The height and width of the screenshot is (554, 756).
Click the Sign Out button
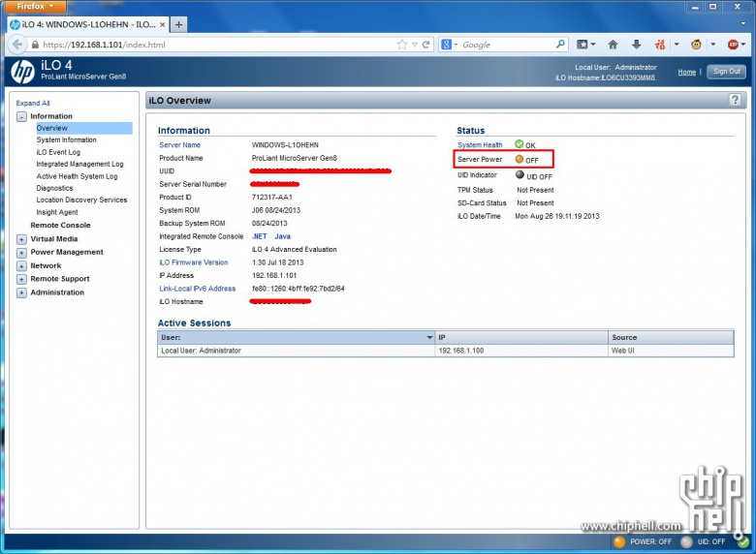click(x=727, y=72)
